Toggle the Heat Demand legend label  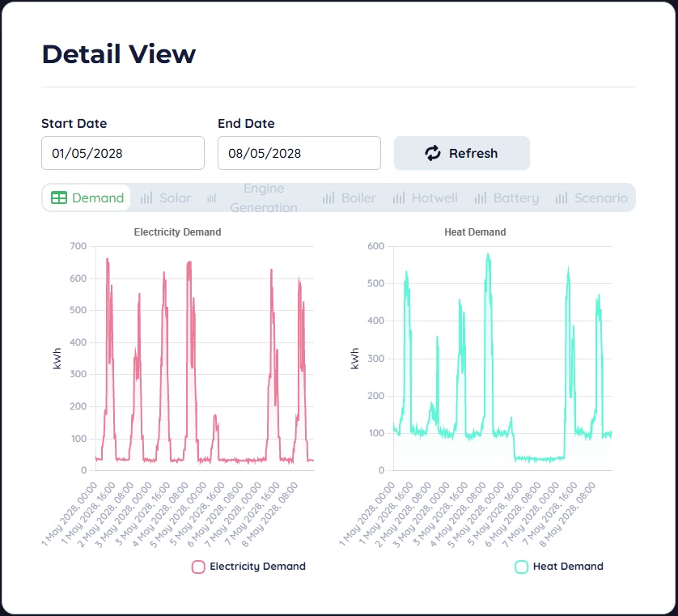(568, 567)
